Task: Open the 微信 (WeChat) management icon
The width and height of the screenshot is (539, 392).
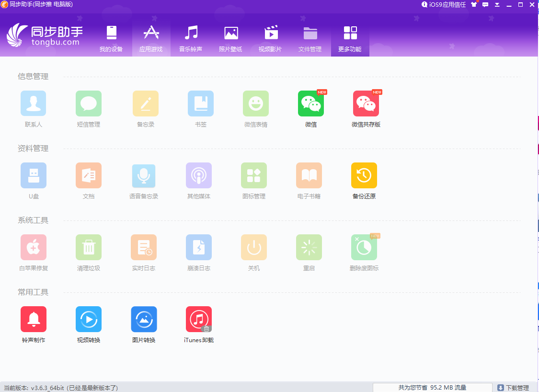Action: tap(310, 104)
